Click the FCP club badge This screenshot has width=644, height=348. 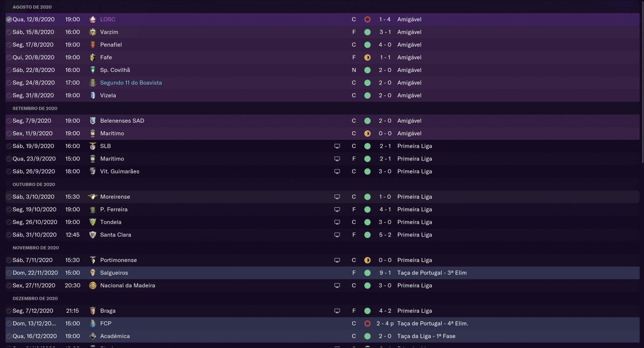(x=93, y=323)
